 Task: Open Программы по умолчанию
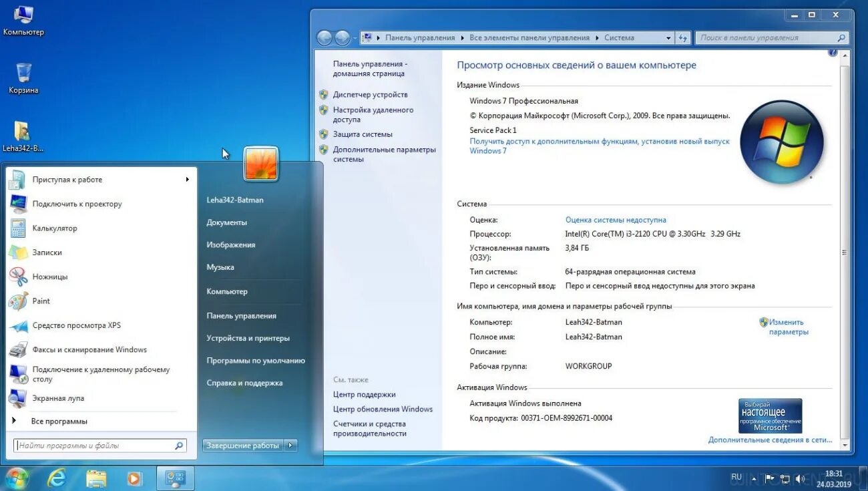coord(256,361)
